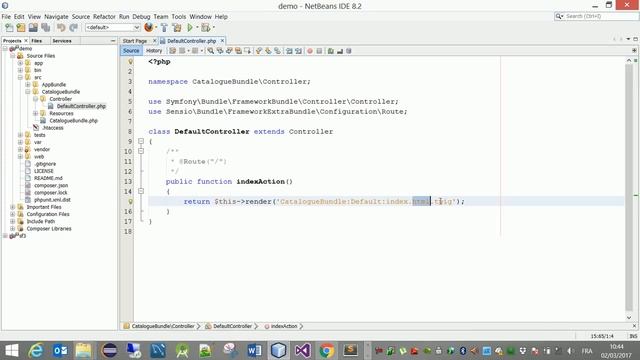
Task: Click the History view button
Action: [154, 51]
